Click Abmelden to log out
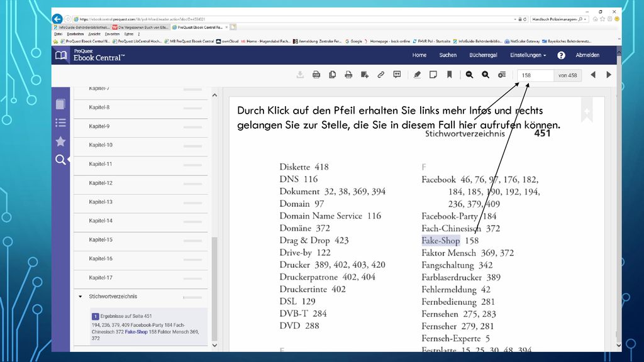This screenshot has height=362, width=644. tap(587, 55)
